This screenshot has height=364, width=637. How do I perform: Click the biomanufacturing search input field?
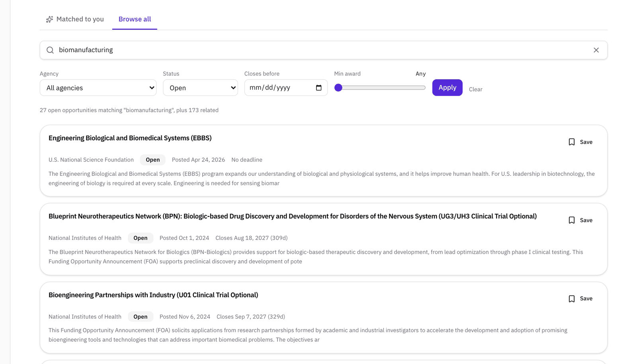[x=323, y=50]
